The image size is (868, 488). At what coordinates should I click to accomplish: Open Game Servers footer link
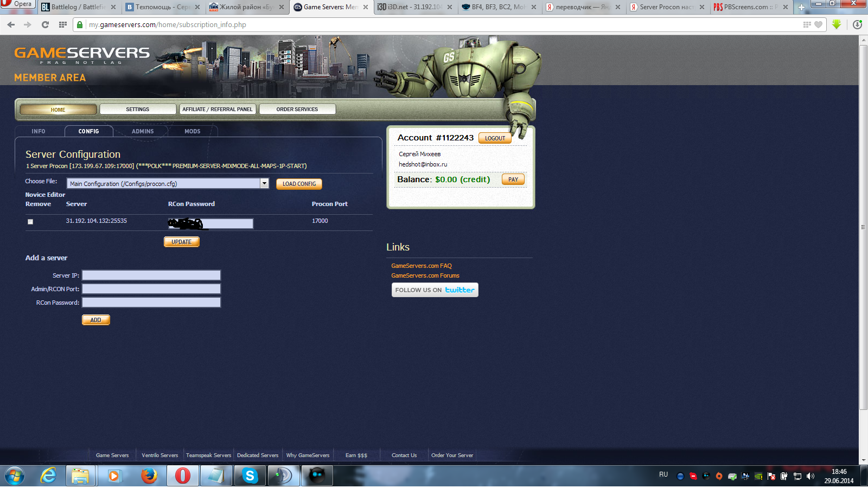(112, 455)
